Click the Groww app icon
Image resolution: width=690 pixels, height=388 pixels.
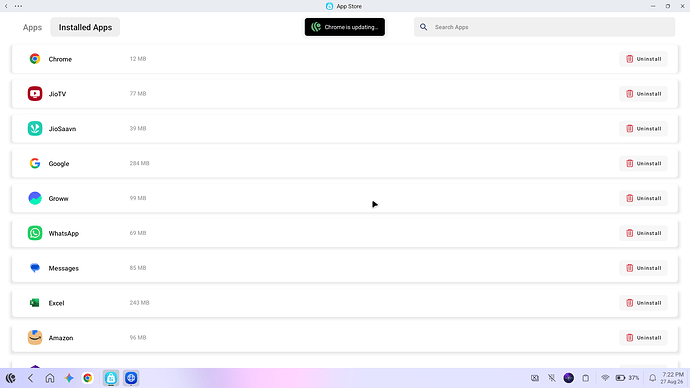(x=35, y=198)
